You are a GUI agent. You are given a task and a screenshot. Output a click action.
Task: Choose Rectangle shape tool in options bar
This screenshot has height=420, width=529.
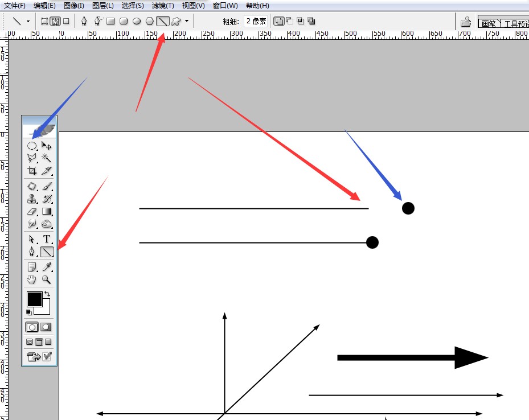[x=110, y=22]
